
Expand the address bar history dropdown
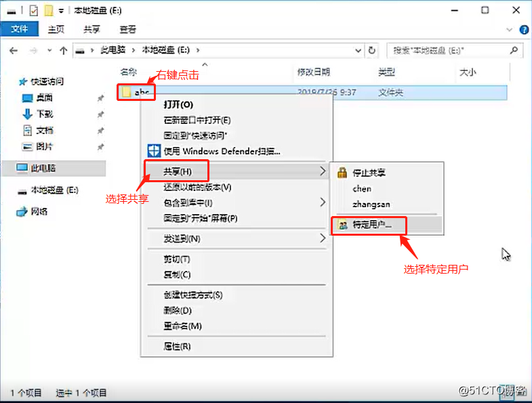[358, 51]
